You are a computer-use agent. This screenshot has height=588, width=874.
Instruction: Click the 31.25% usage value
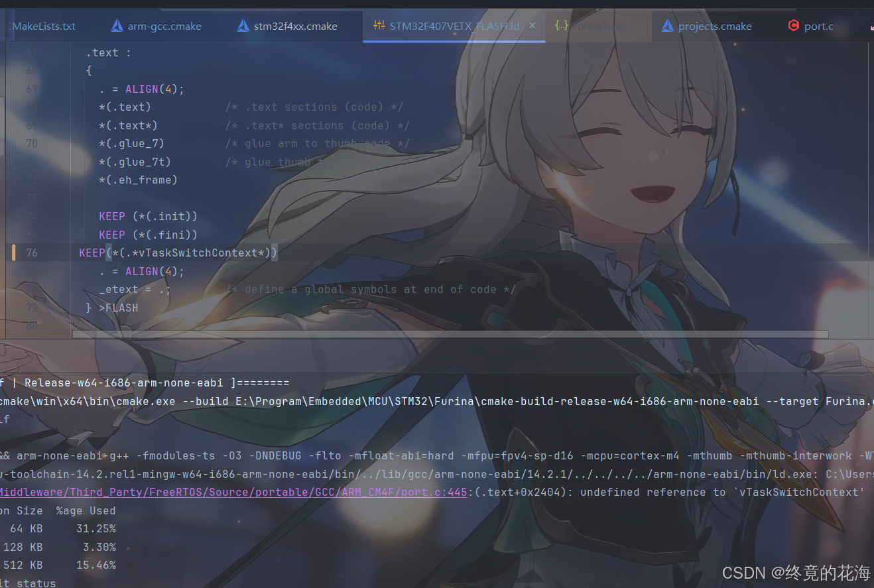tap(96, 528)
